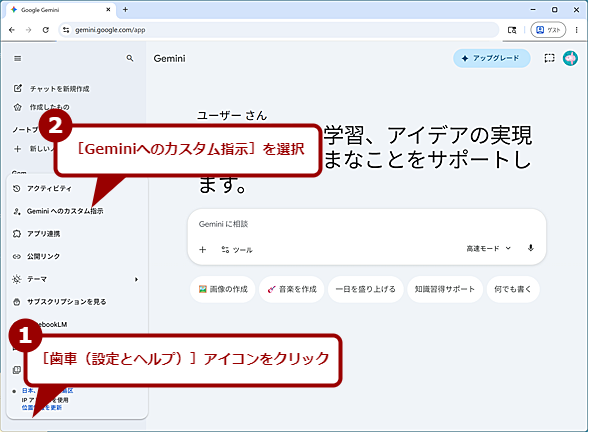Open the chat search magnifier icon
The image size is (589, 433).
click(x=130, y=58)
